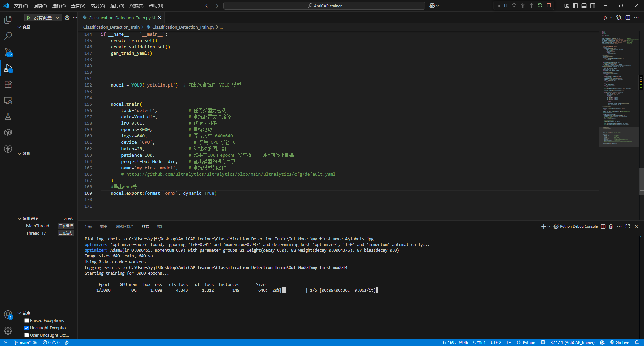This screenshot has height=346, width=644.
Task: Split the terminal panel
Action: pos(603,226)
